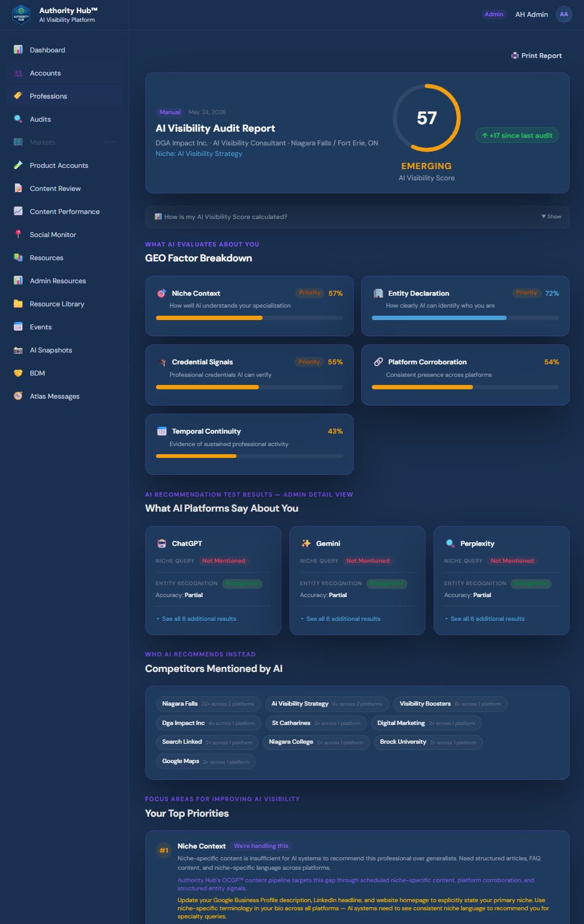Expand Gemini's see all 6 additional results

point(340,619)
